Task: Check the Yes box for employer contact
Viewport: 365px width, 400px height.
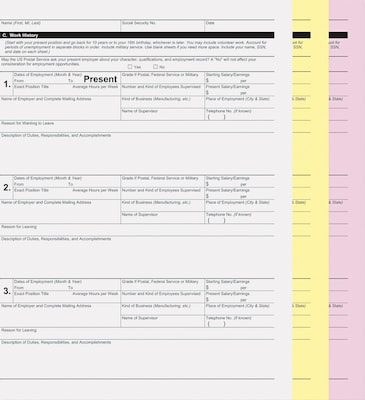Action: [x=130, y=67]
